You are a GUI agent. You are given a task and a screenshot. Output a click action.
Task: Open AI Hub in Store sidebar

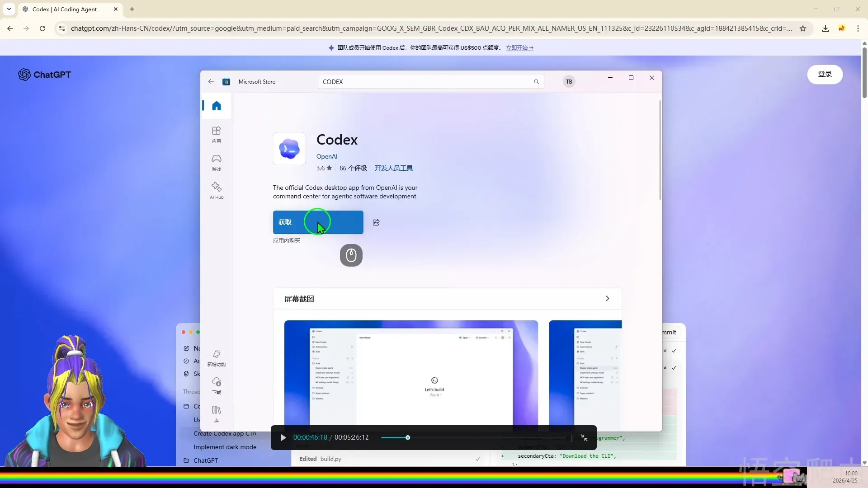click(x=217, y=190)
